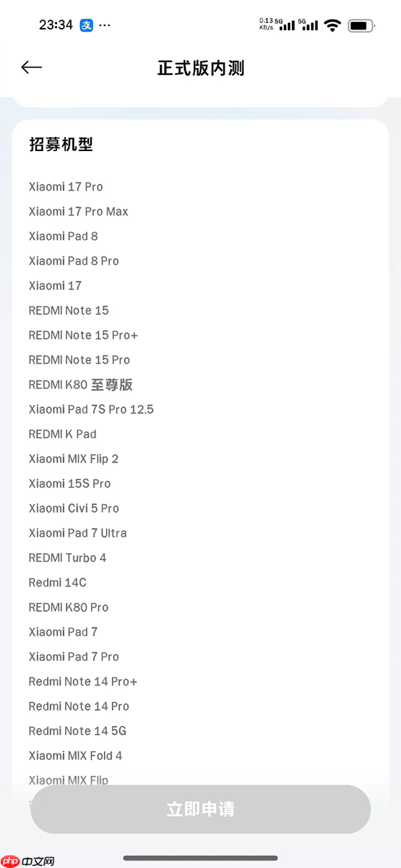
Task: Select Xiaomi MIX Fold 4 in the list
Action: pyautogui.click(x=76, y=755)
